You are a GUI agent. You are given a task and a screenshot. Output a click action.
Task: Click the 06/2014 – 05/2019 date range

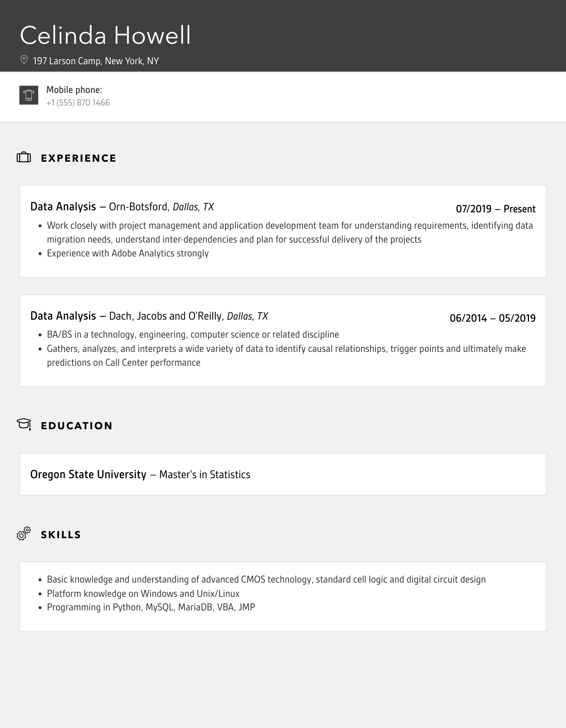(492, 318)
